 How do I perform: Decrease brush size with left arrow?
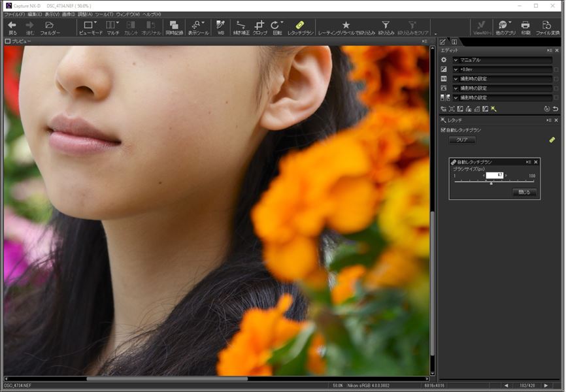(484, 176)
